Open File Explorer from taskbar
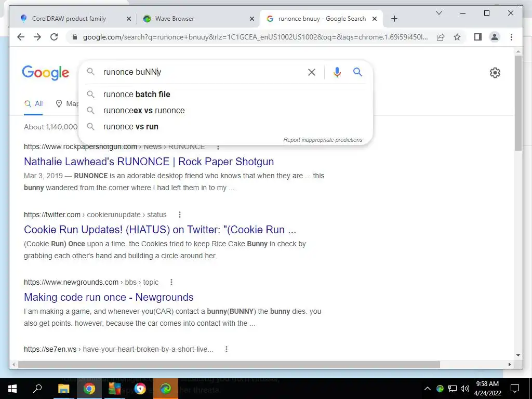 pos(63,389)
